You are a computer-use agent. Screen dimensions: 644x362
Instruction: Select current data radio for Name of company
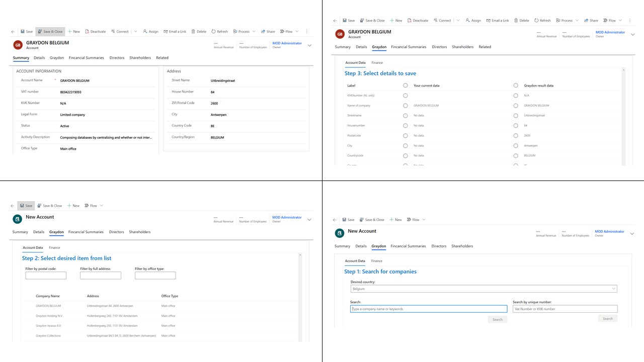click(x=406, y=106)
